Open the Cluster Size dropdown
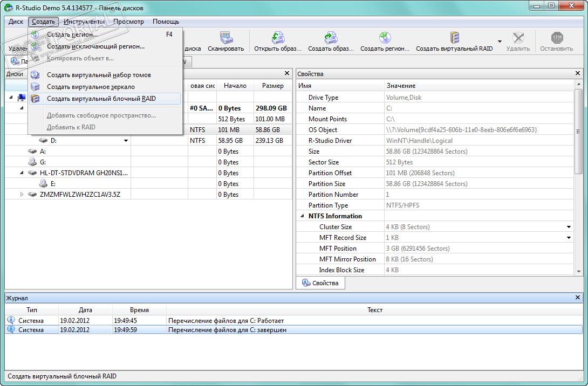The height and width of the screenshot is (386, 588). pyautogui.click(x=569, y=227)
